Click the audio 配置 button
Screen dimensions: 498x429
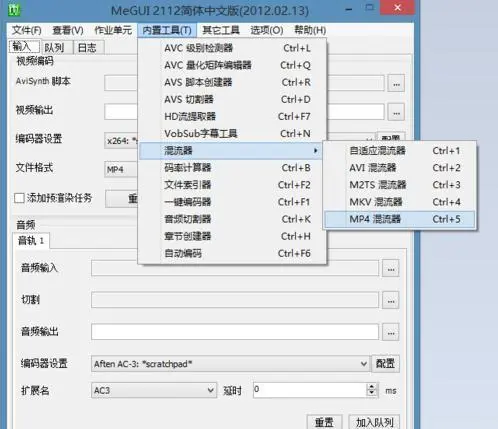385,363
